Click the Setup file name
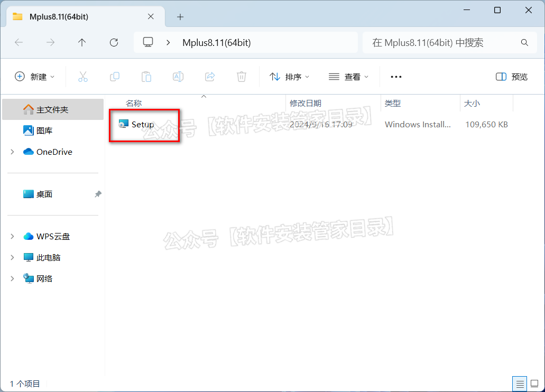Image resolution: width=545 pixels, height=392 pixels. 143,124
